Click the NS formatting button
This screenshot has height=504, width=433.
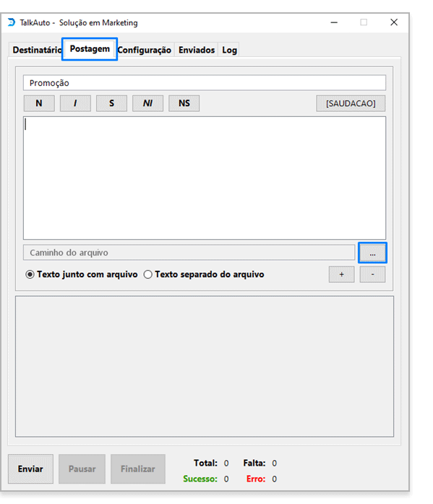(x=184, y=103)
